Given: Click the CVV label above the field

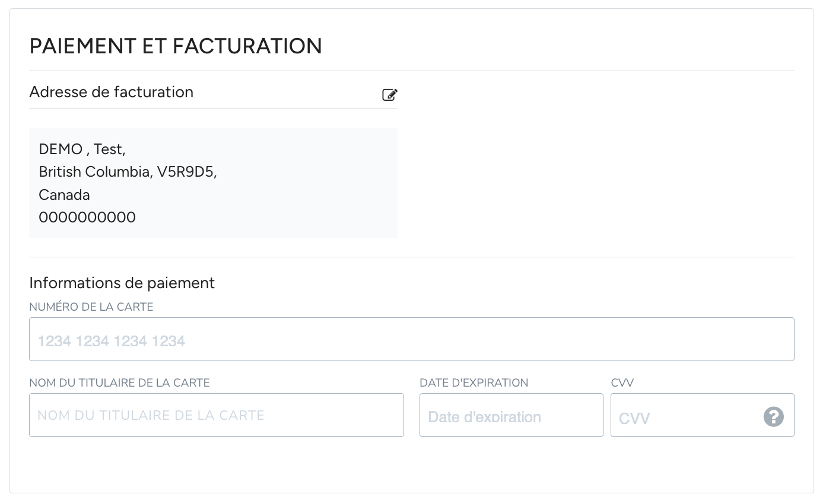Looking at the screenshot, I should [622, 383].
